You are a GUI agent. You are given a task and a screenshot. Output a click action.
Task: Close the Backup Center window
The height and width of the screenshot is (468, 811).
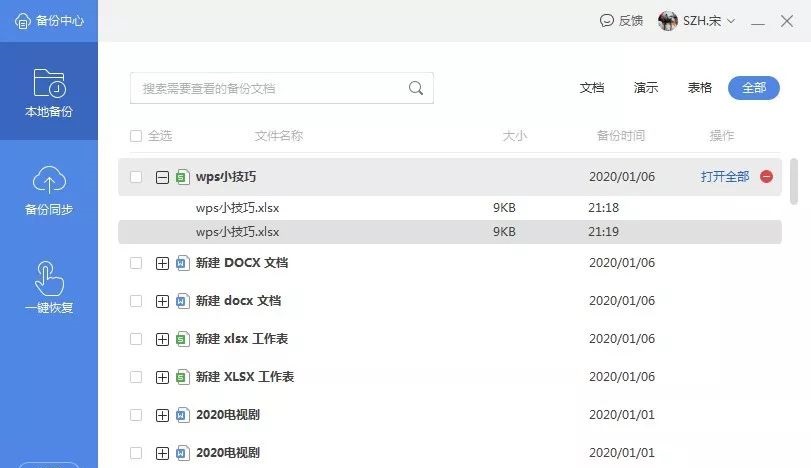pyautogui.click(x=787, y=21)
